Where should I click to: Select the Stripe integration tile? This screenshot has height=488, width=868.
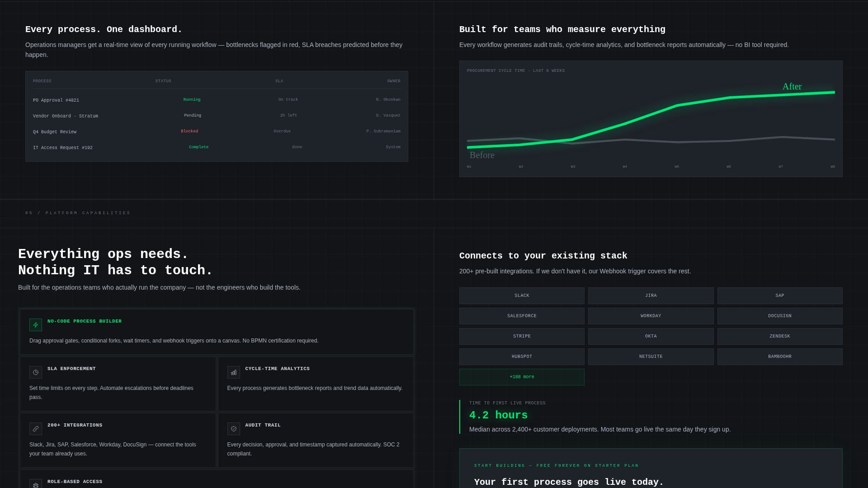click(x=521, y=336)
